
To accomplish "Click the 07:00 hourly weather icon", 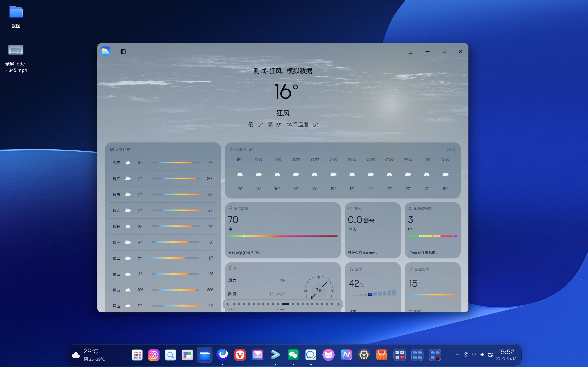I will tap(389, 174).
